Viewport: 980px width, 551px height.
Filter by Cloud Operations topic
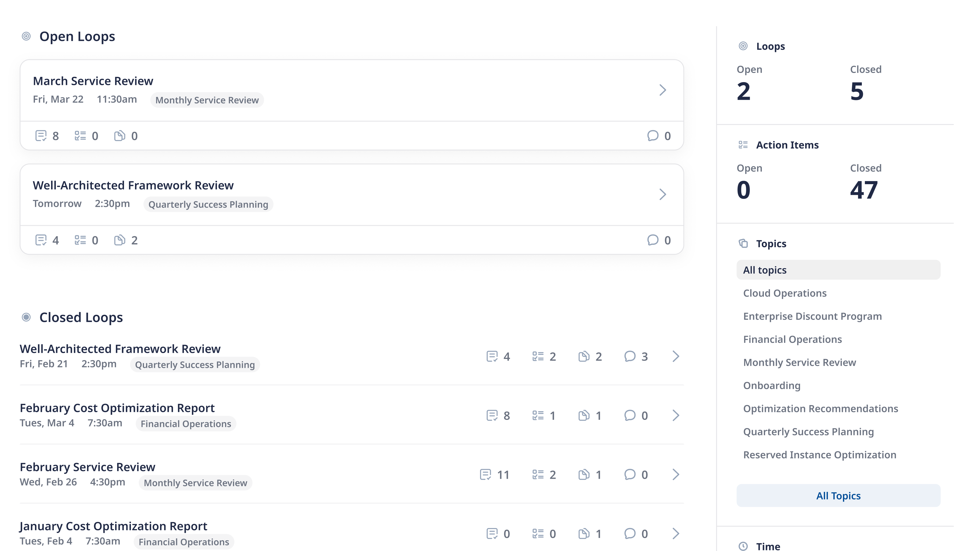(785, 293)
